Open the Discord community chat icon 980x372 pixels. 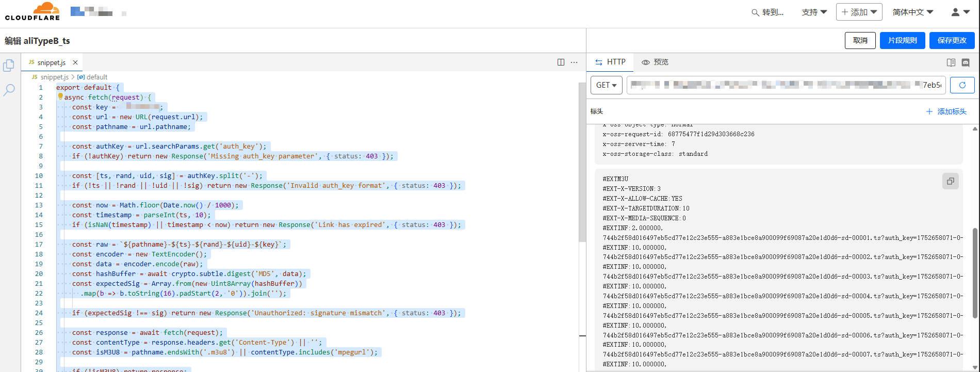pyautogui.click(x=966, y=62)
